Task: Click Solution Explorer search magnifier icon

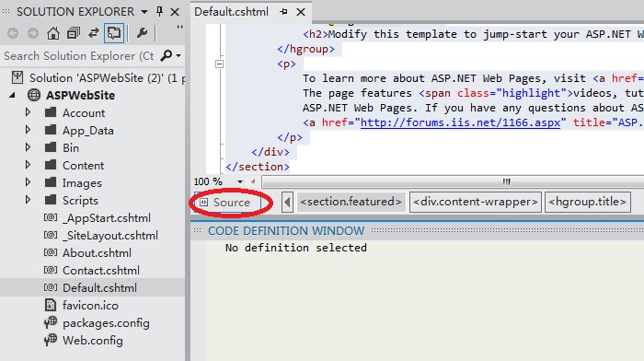Action: click(167, 55)
